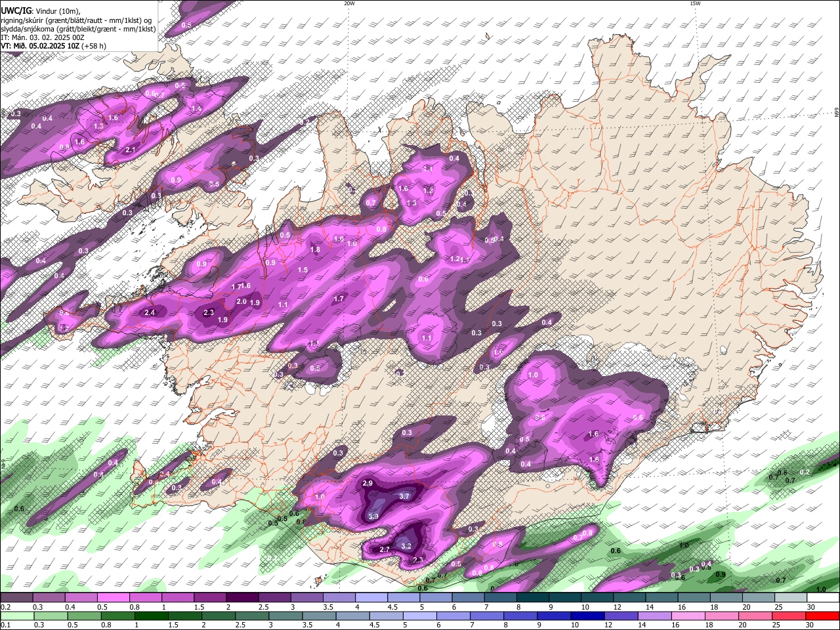This screenshot has width=840, height=630.
Task: Click the 2.9 snowfall value on the map
Action: pos(367,483)
